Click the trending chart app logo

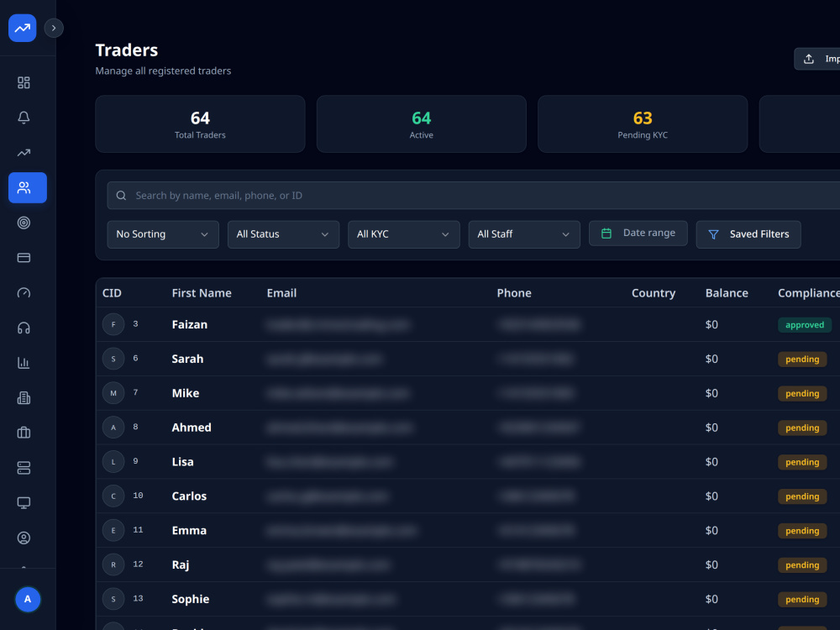coord(23,28)
